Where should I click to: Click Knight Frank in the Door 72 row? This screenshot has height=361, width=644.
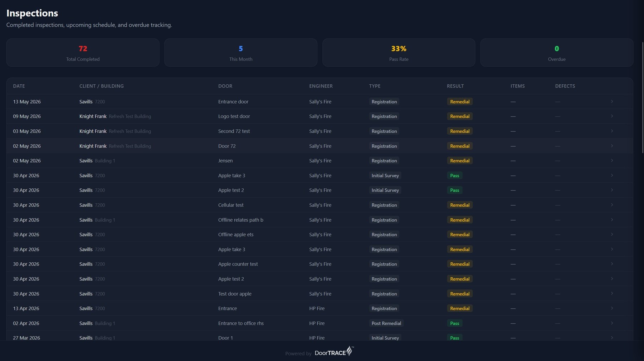pos(93,146)
